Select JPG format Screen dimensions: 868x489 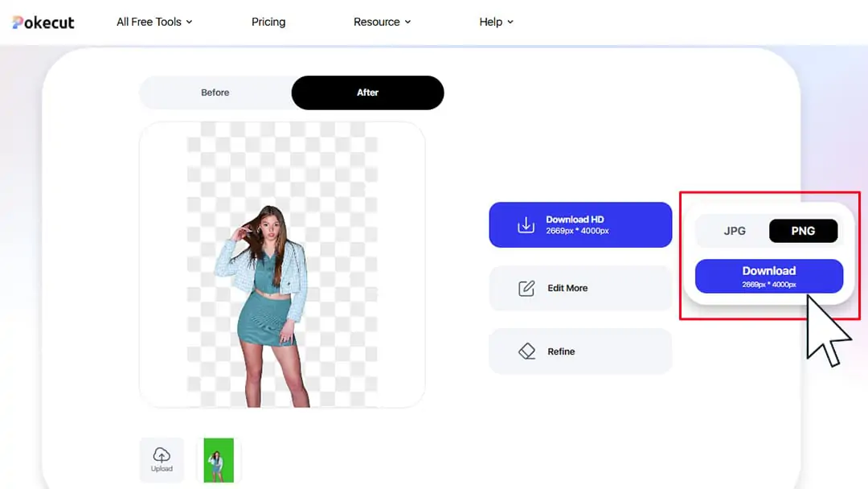point(735,231)
